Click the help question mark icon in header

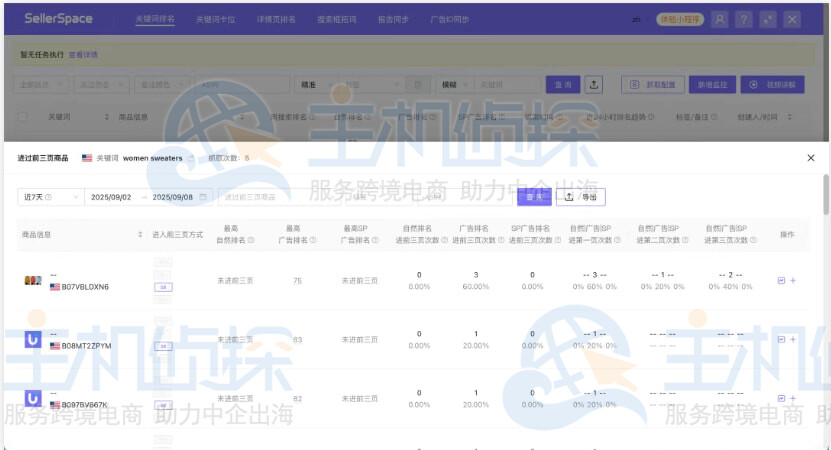click(744, 19)
